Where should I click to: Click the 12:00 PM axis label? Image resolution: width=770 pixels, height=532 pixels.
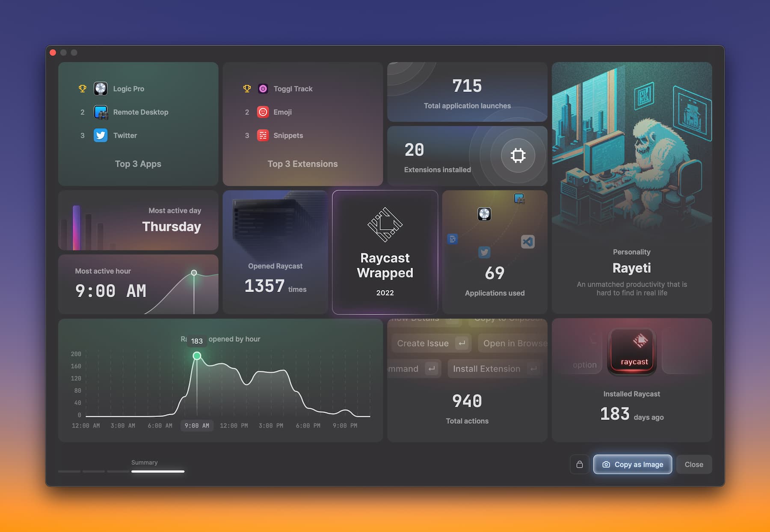click(x=234, y=426)
